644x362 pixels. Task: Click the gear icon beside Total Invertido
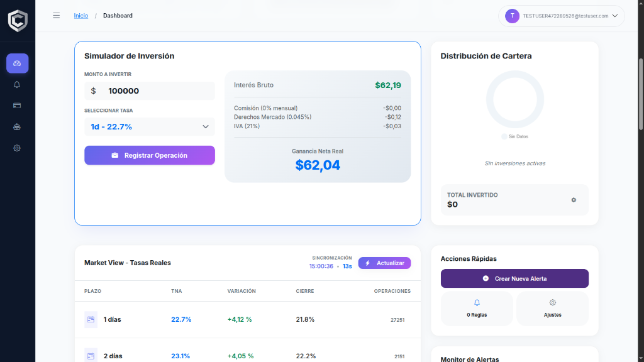[573, 200]
